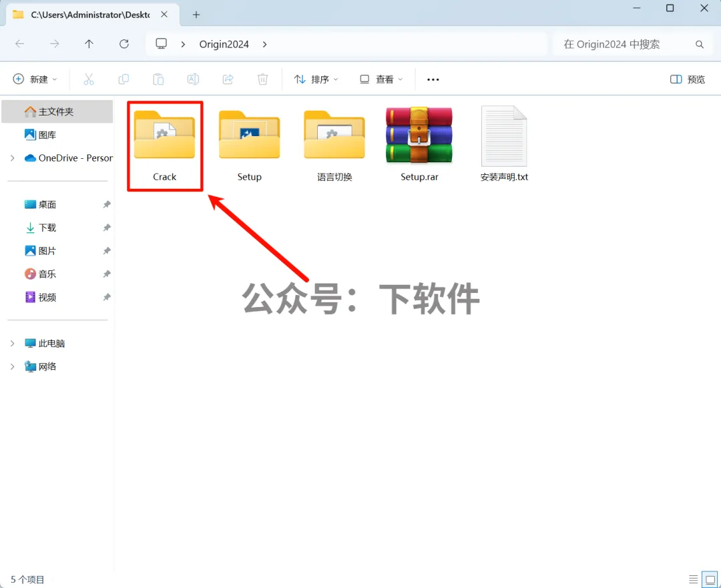Viewport: 721px width, 588px height.
Task: Go back with the left arrow
Action: click(x=20, y=44)
